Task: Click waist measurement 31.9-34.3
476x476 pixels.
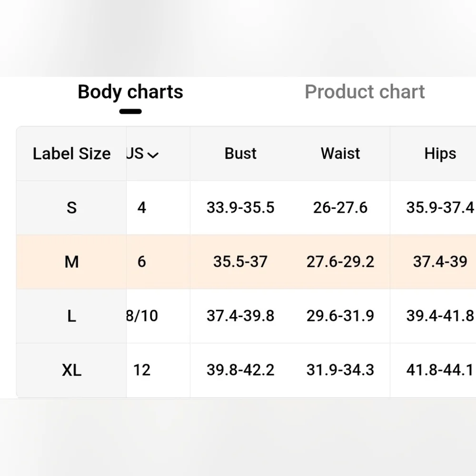Action: [x=340, y=370]
